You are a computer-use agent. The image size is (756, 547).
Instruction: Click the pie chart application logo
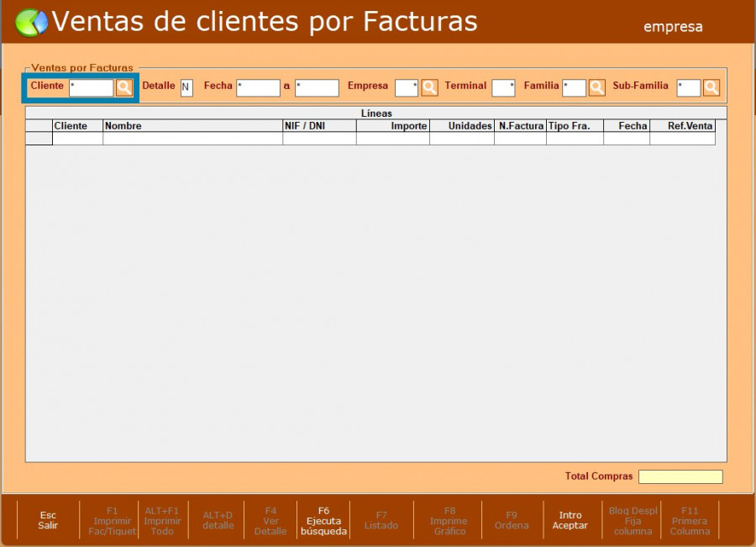(x=32, y=23)
